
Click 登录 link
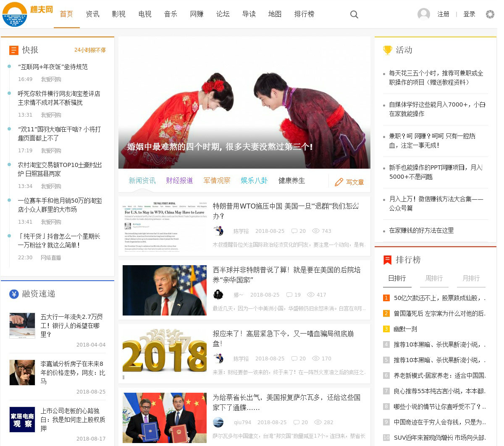[469, 14]
